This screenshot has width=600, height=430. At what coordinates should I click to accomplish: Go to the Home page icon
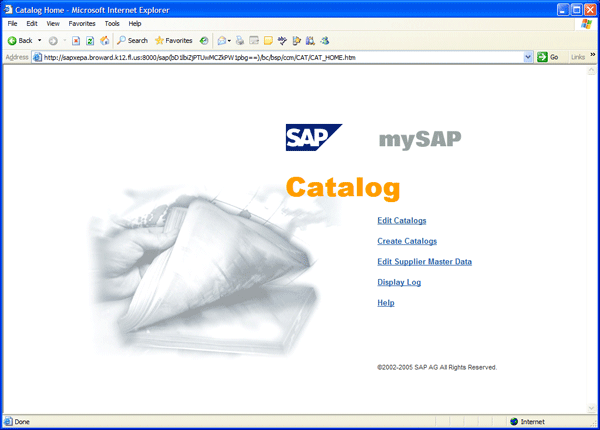coord(104,41)
